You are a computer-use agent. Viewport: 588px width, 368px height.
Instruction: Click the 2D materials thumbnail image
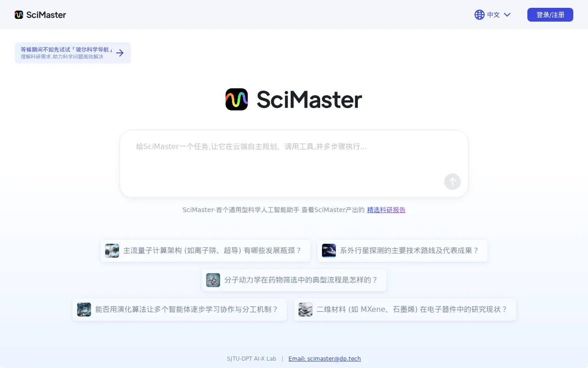305,310
